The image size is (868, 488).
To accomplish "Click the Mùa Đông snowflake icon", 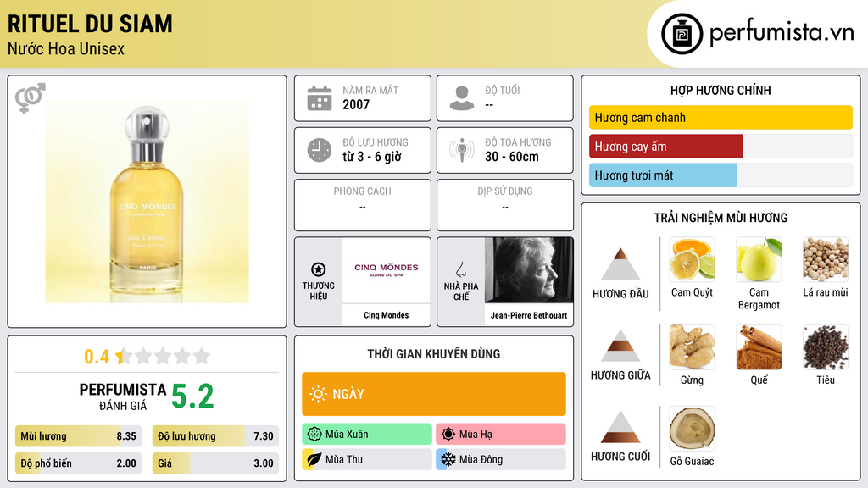I will point(448,459).
